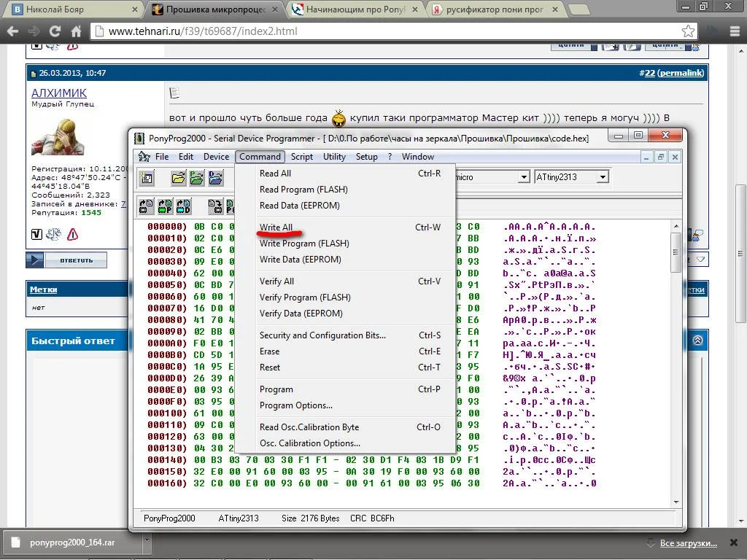Choose Read All from the Command menu
Image resolution: width=747 pixels, height=560 pixels.
345,174
